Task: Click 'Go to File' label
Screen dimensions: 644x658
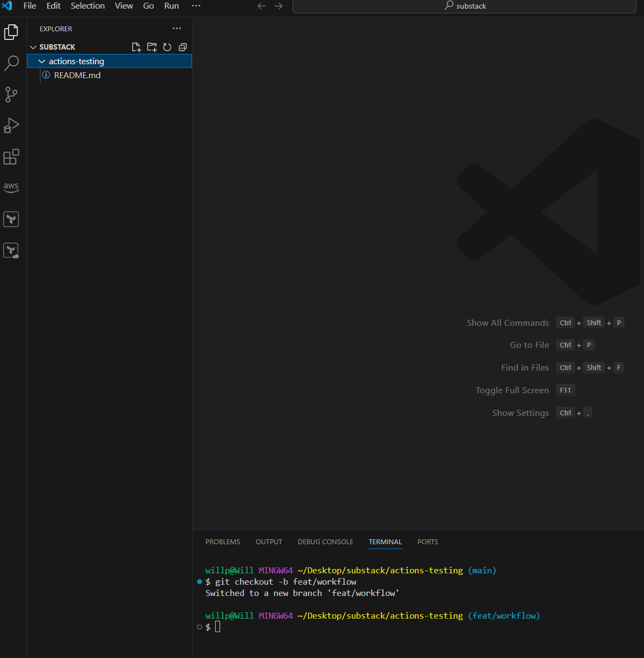Action: coord(530,345)
